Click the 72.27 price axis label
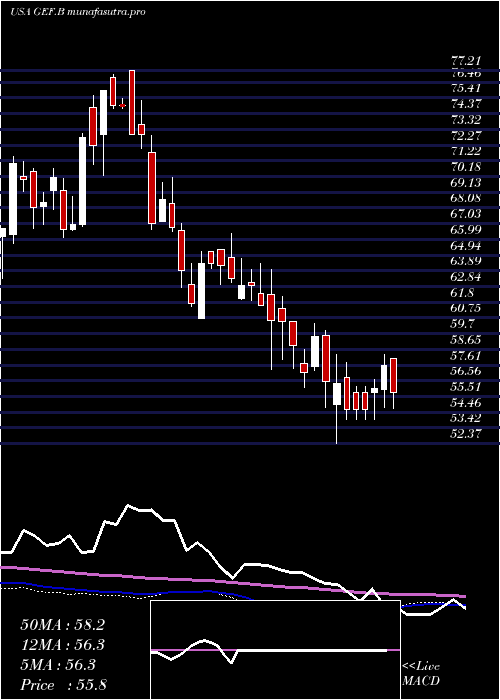The image size is (500, 700). point(465,135)
